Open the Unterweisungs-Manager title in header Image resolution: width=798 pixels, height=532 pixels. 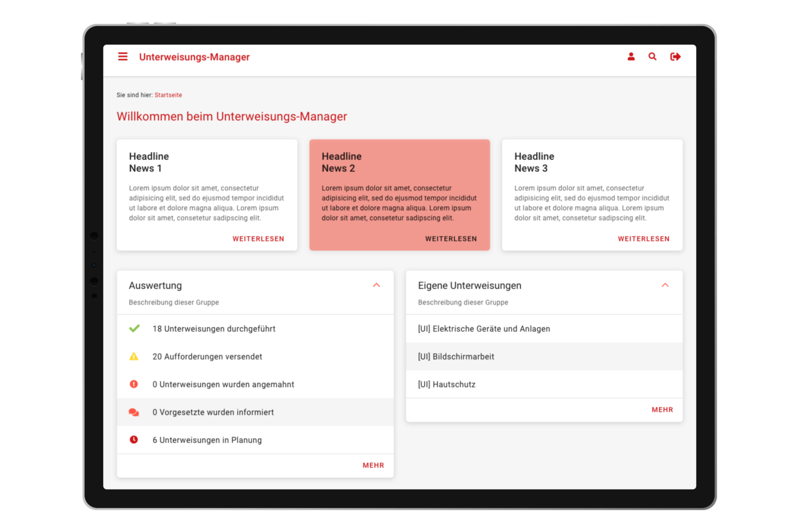click(x=194, y=57)
